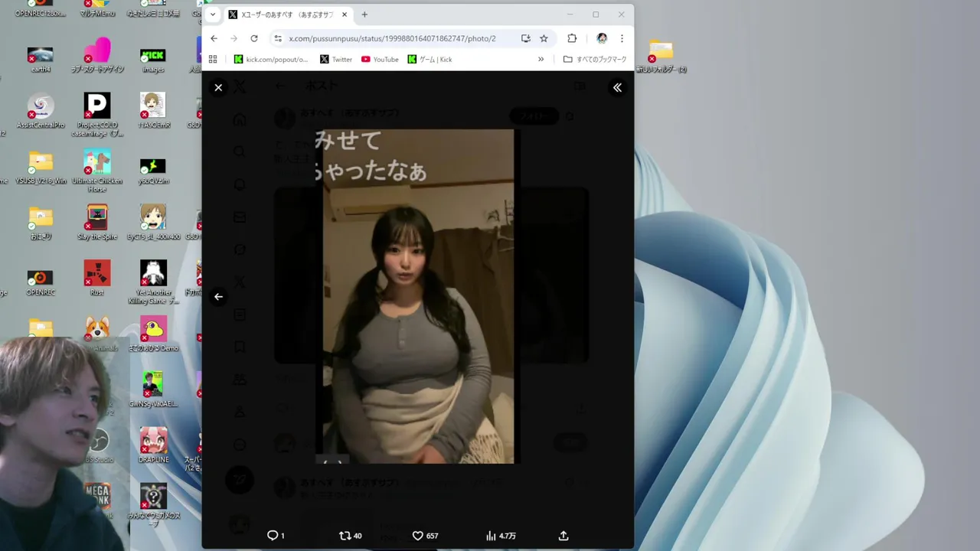Select the X post browser tab

point(288,15)
